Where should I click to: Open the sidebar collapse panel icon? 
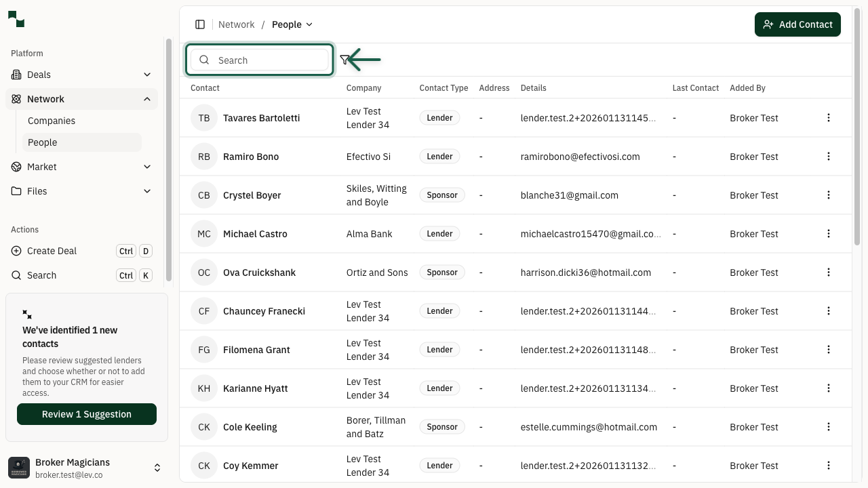point(200,24)
